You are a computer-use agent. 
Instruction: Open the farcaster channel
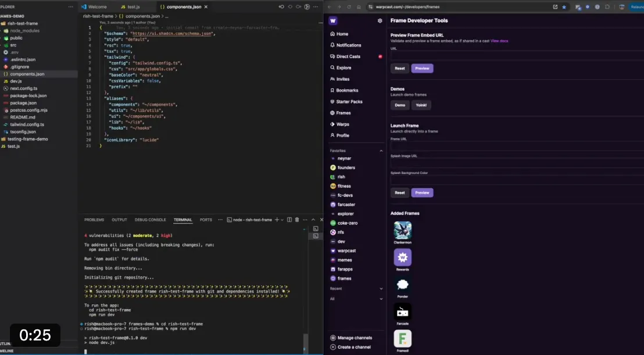pos(342,204)
